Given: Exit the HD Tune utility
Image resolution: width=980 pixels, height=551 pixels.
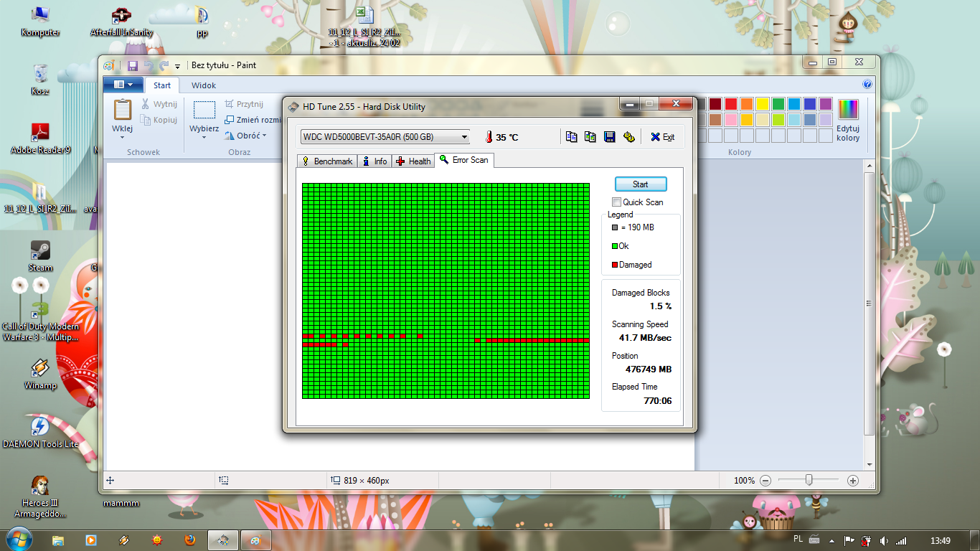Looking at the screenshot, I should tap(662, 137).
